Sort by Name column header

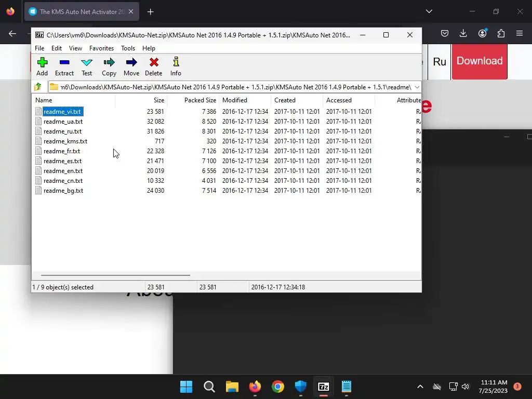[73, 100]
